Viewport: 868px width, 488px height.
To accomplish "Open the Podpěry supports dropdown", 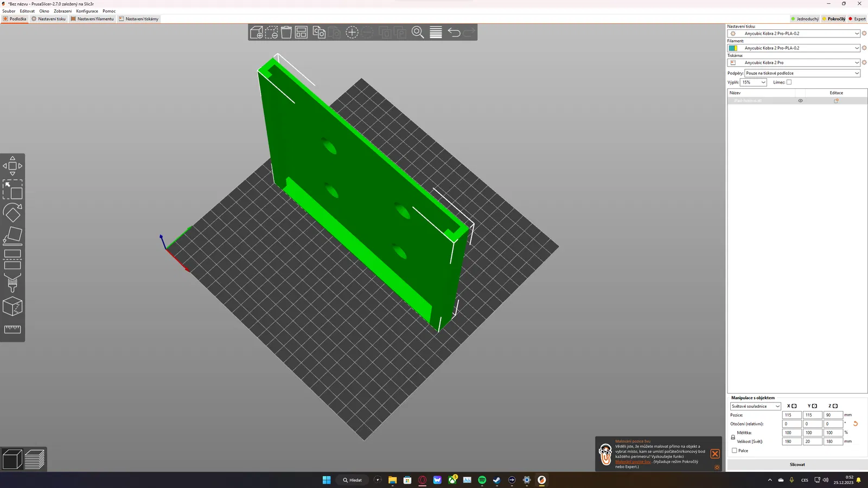I will (802, 73).
